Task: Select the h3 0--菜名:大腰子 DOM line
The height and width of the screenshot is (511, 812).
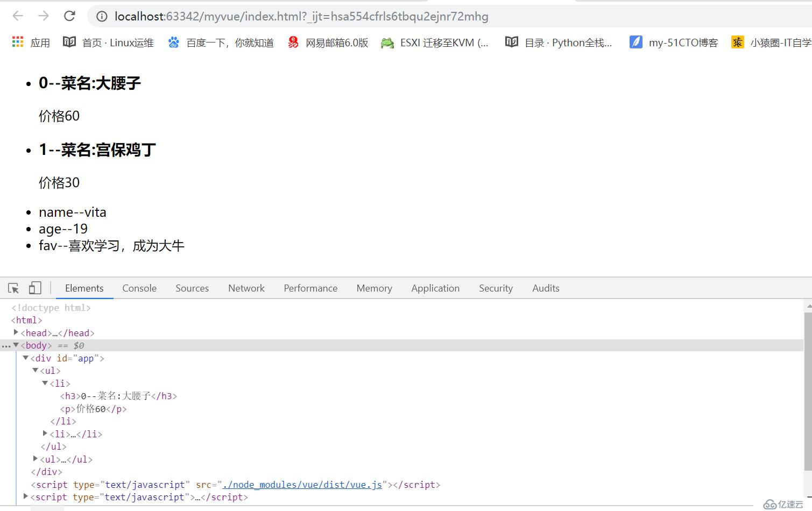Action: coord(118,396)
